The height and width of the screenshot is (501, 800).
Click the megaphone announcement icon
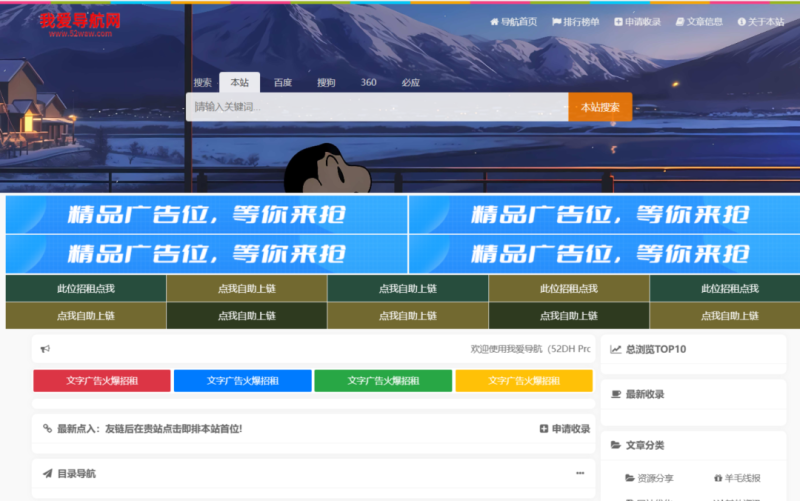point(45,348)
